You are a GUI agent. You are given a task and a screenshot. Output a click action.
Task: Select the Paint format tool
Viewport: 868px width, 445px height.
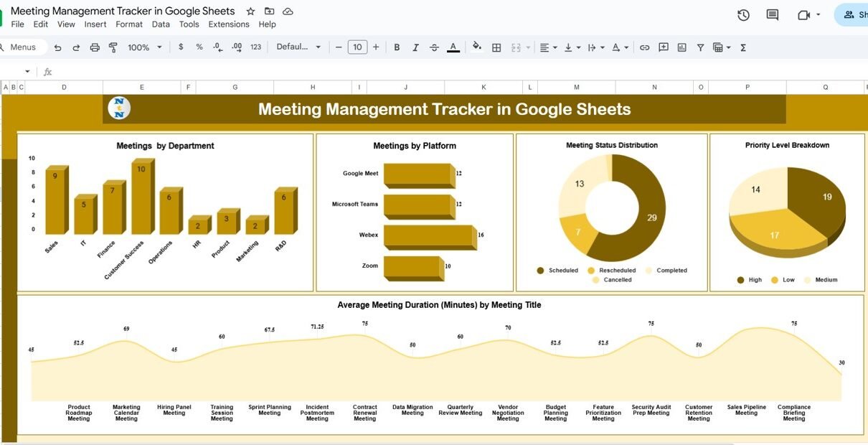[x=113, y=47]
